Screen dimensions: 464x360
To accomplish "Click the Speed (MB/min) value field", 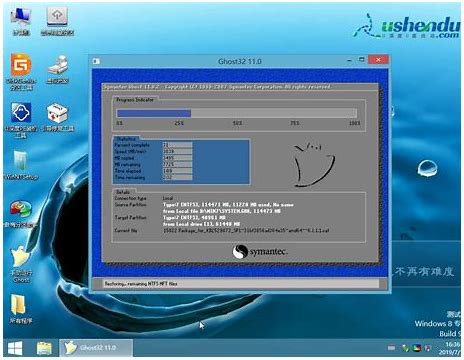I will (x=177, y=151).
